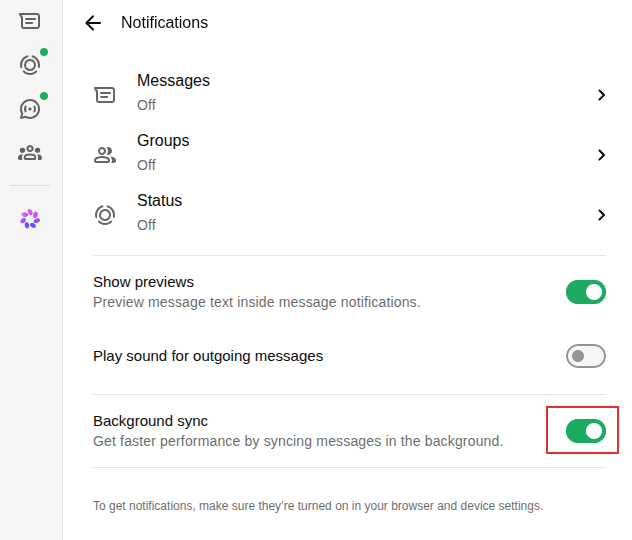Screen dimensions: 632x540
Task: Click the Status row ring icon
Action: 105,215
